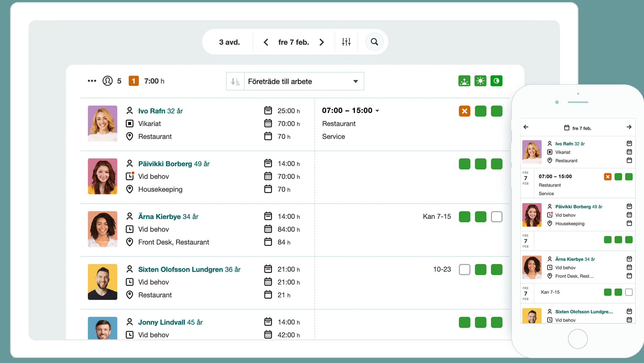644x363 pixels.
Task: Toggle Sixten's last green availability box
Action: 497,270
